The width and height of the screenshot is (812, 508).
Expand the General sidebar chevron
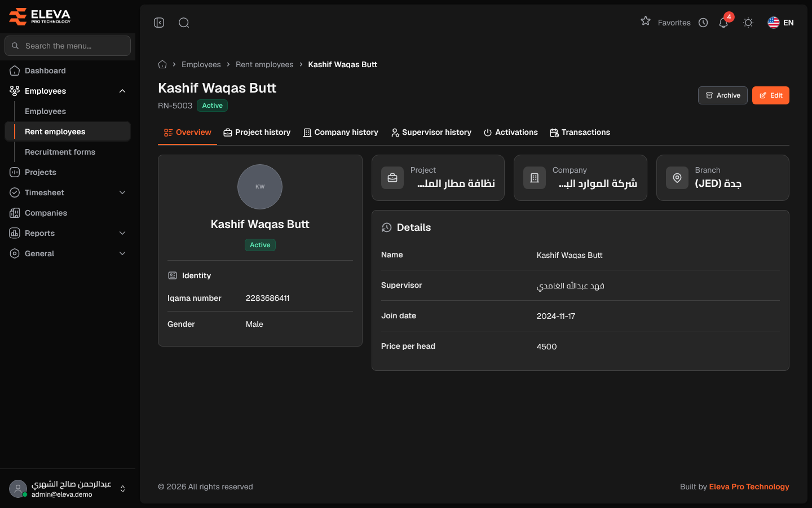pos(122,253)
